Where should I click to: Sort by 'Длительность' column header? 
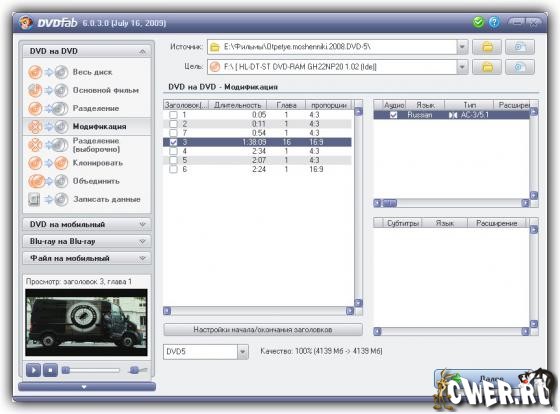coord(238,105)
